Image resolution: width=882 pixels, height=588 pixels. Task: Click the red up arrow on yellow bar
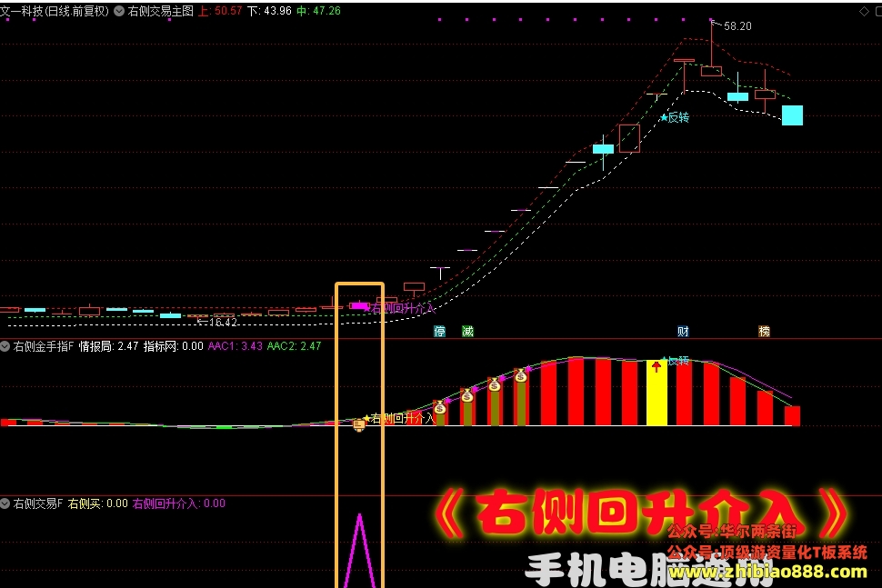click(656, 367)
